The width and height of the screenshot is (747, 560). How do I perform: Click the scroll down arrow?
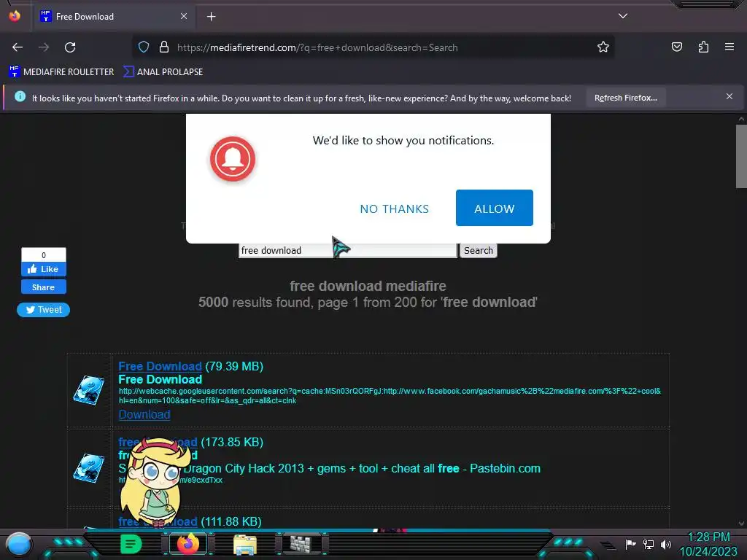741,523
